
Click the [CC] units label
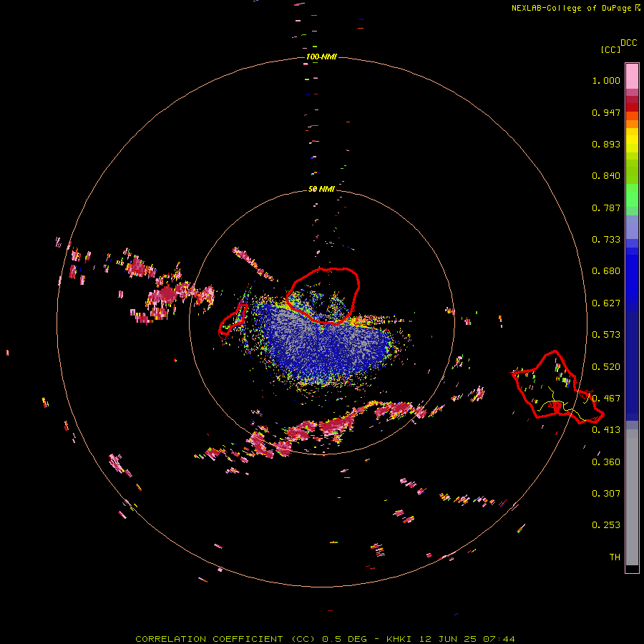(610, 49)
